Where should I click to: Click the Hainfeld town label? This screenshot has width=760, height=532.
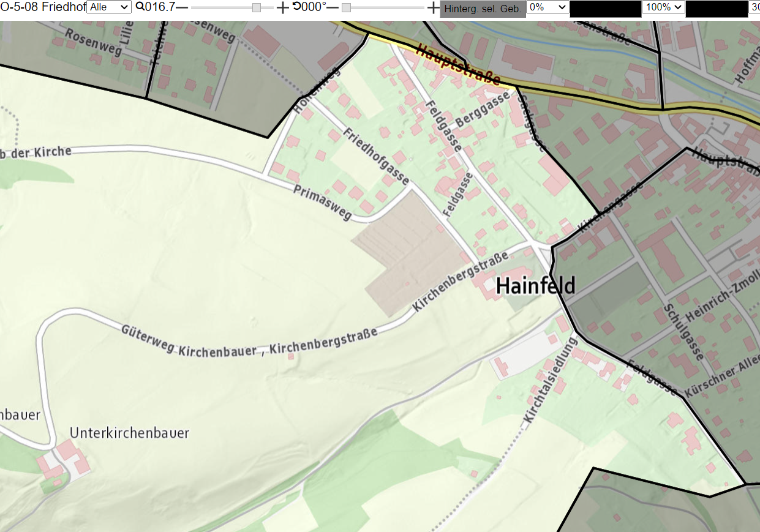[x=536, y=286]
